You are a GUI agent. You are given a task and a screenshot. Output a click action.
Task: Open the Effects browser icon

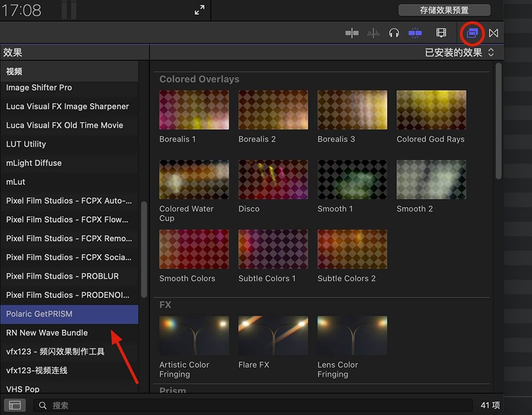472,33
